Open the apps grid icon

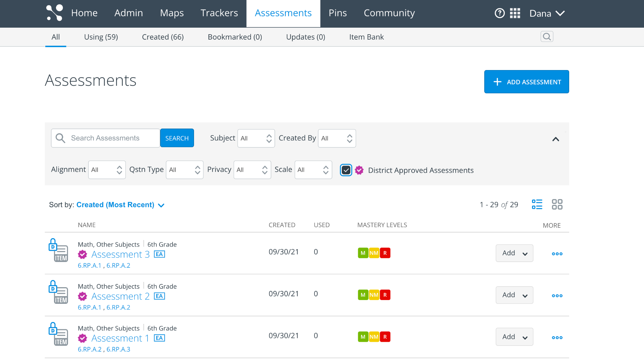click(x=515, y=13)
